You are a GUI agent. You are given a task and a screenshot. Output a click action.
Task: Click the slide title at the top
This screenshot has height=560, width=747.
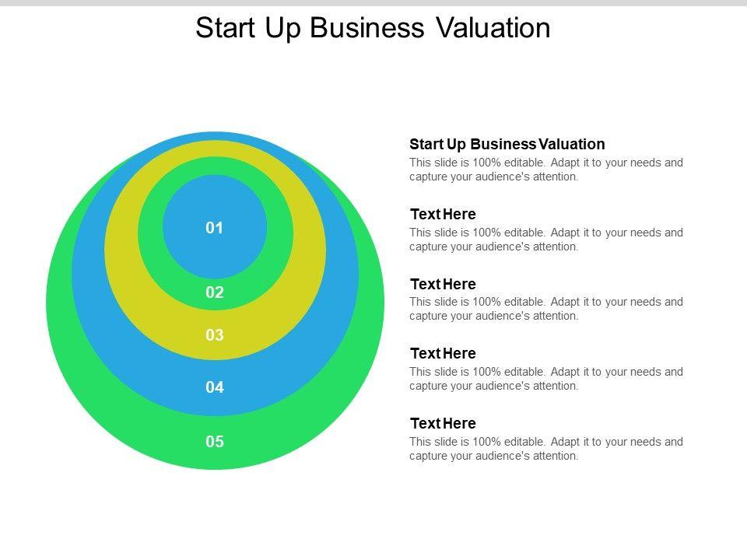[x=373, y=28]
